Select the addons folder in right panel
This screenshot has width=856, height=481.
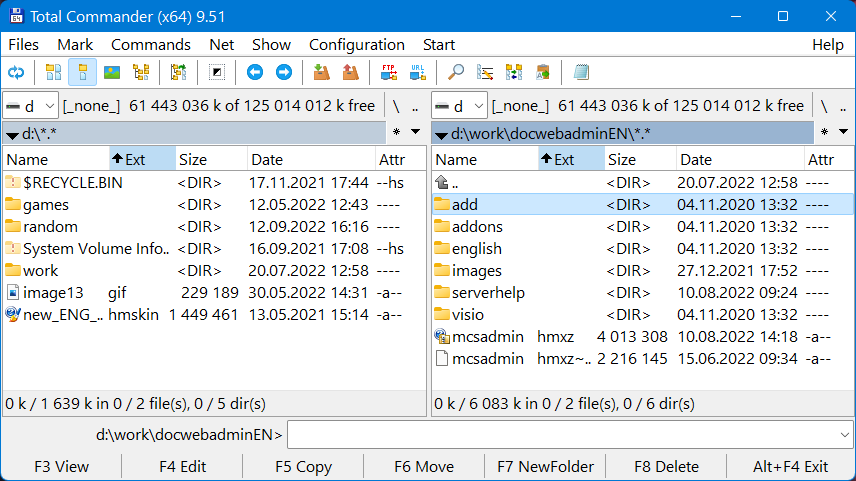tap(643, 227)
